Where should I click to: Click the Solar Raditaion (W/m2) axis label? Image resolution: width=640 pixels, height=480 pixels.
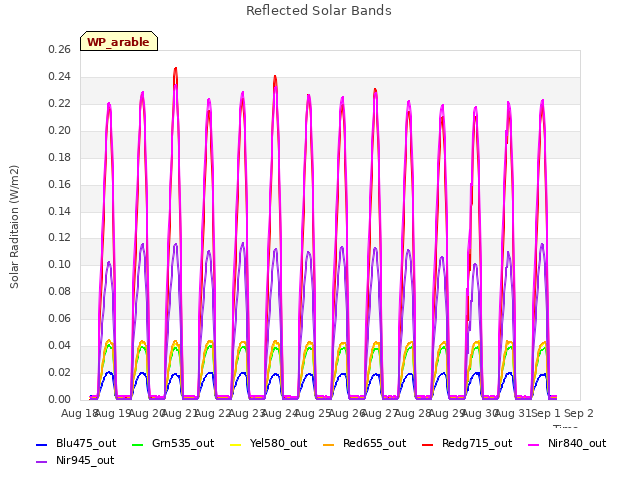[x=14, y=227]
